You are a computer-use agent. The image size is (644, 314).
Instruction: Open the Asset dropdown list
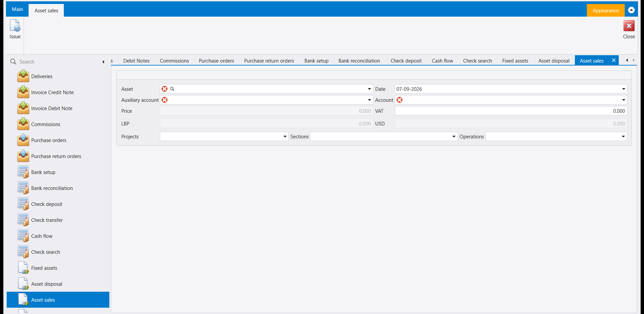tap(369, 89)
